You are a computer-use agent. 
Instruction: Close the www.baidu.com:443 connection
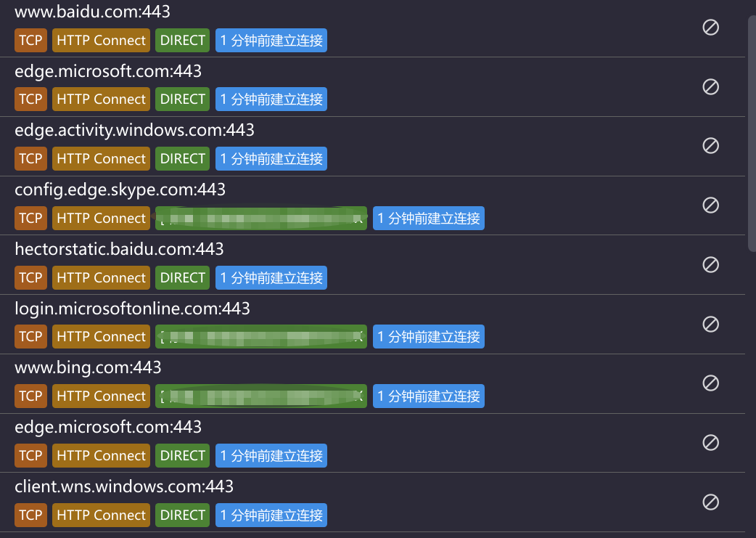[x=710, y=27]
